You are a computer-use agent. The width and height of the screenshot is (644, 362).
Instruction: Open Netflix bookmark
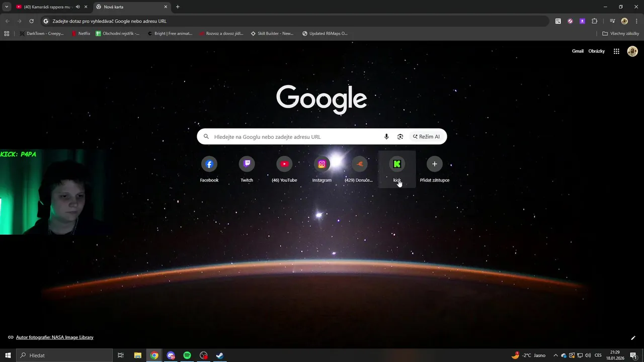pos(80,34)
